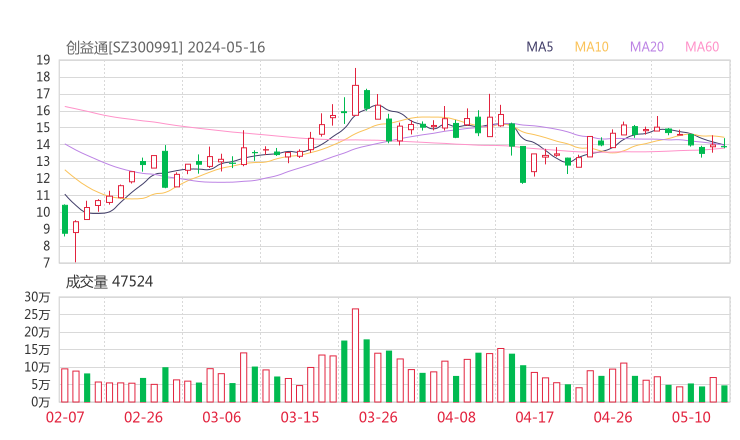Click the 25万 volume axis label
This screenshot has height=440, width=740.
(x=37, y=315)
